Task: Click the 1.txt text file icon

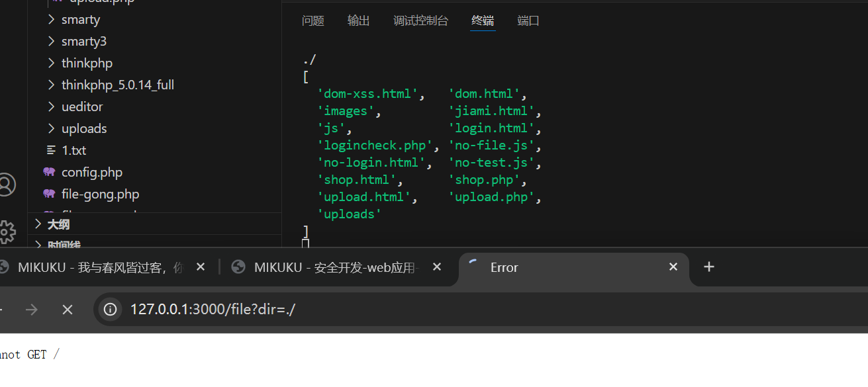Action: (x=51, y=150)
